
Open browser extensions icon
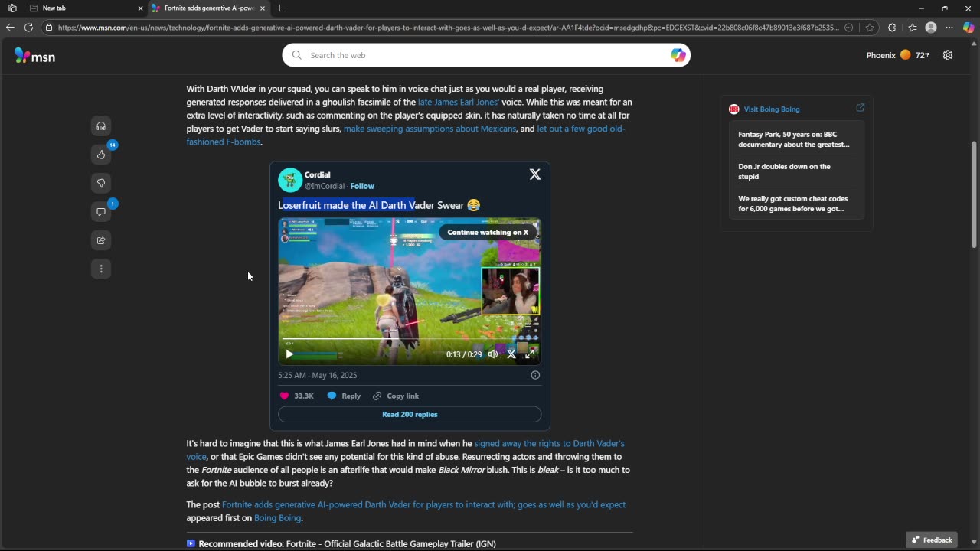[x=892, y=28]
